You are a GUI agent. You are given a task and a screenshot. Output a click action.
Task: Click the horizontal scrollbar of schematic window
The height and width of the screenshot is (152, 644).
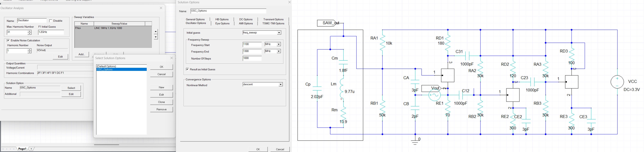pos(107,145)
